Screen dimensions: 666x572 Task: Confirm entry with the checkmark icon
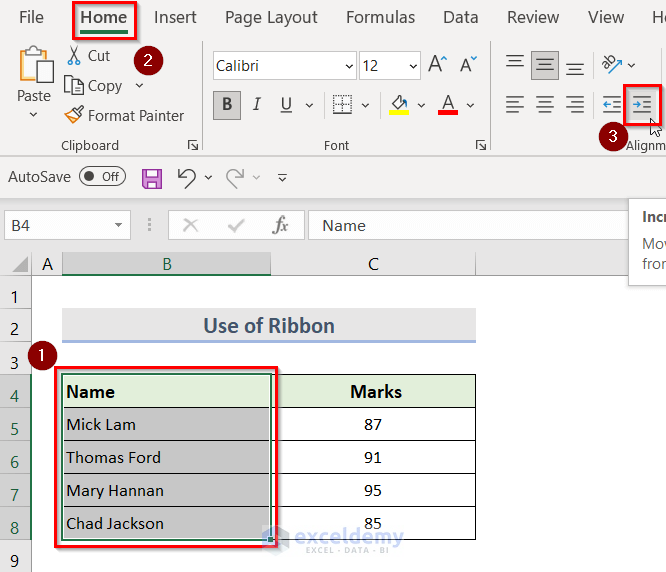(x=236, y=225)
